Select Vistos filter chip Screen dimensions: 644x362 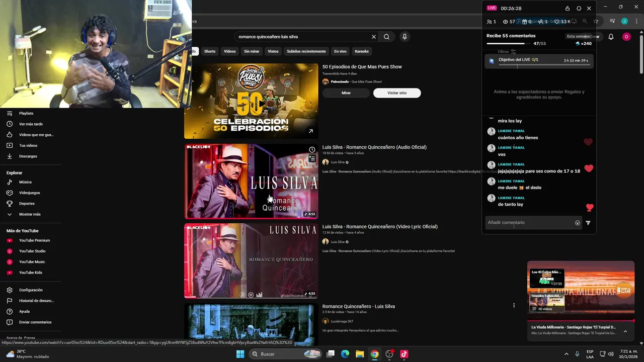pos(273,51)
